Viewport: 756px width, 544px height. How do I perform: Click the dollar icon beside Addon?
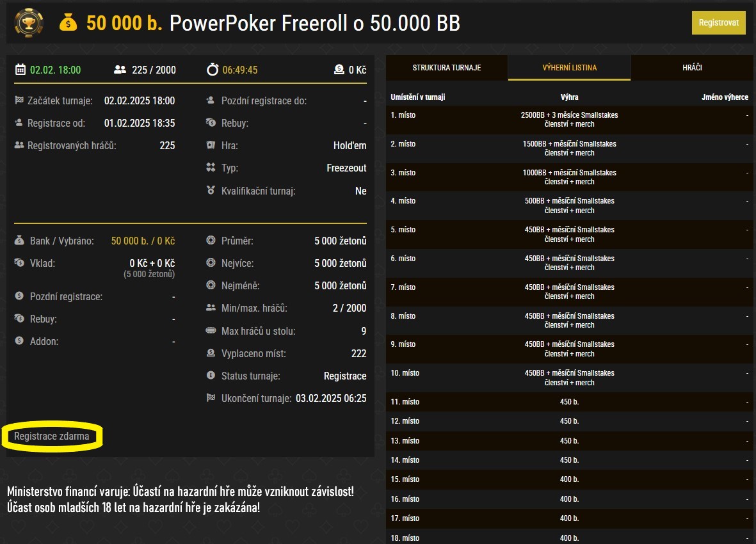point(19,340)
